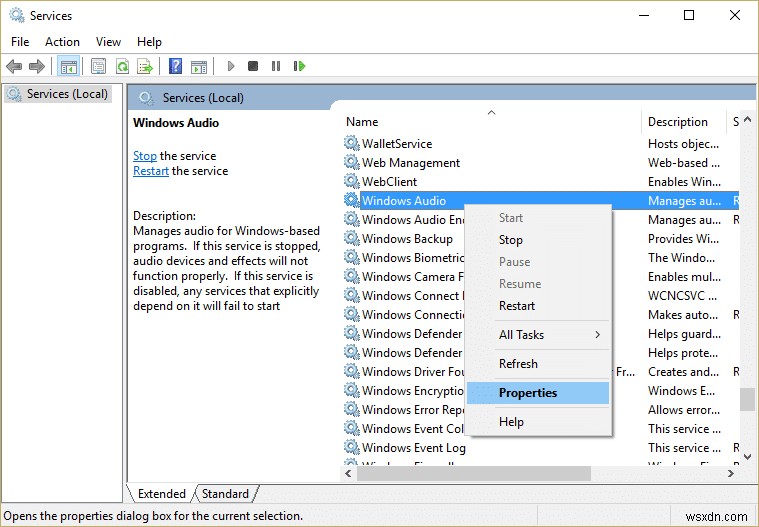This screenshot has width=759, height=527.
Task: Choose Refresh in the context menu
Action: pyautogui.click(x=538, y=363)
